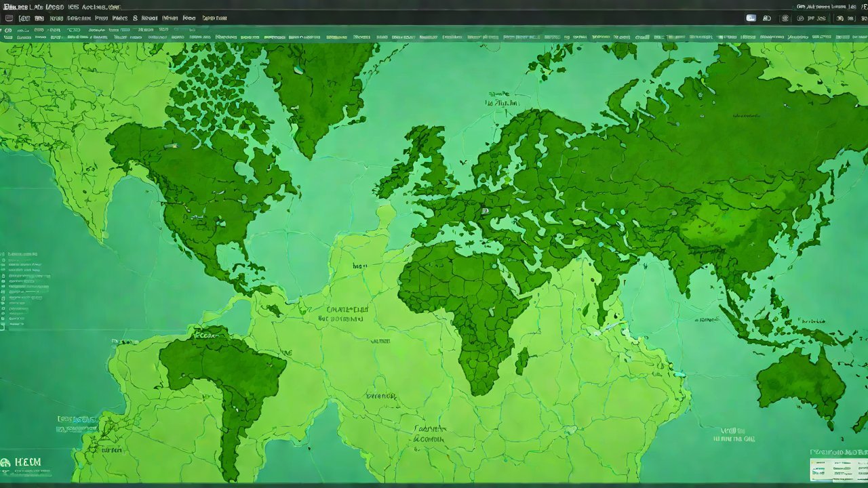Open the second menu bar item after the icon
Screen dimensions: 868x488
pos(40,18)
